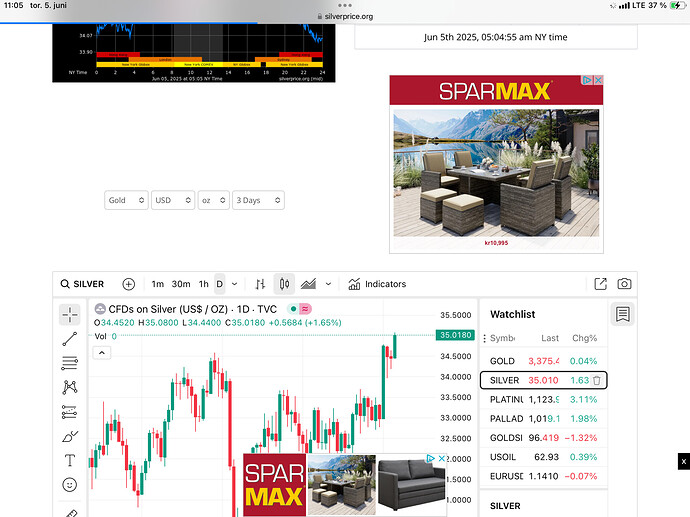Screen dimensions: 690x517
Task: Open chart in popup window icon
Action: tap(601, 284)
